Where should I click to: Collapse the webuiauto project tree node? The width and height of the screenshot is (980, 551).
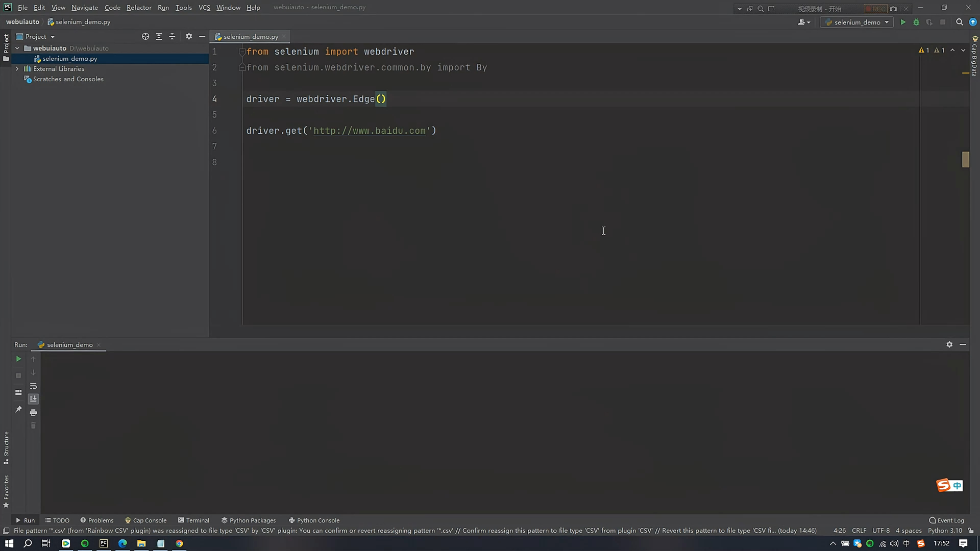coord(17,48)
